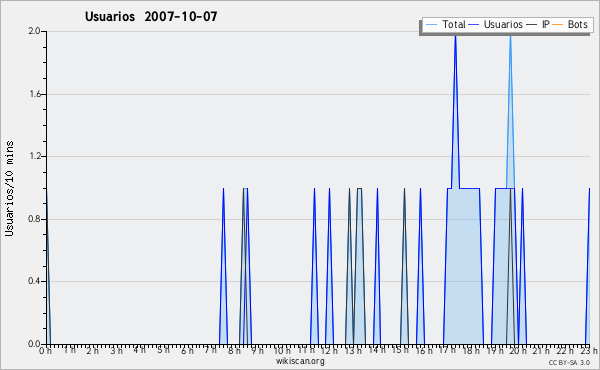Click the IP legend entry
Image resolution: width=600 pixels, height=370 pixels.
click(x=538, y=24)
